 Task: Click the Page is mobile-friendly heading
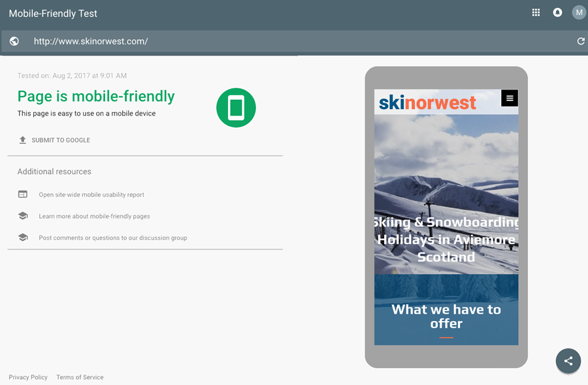point(96,97)
